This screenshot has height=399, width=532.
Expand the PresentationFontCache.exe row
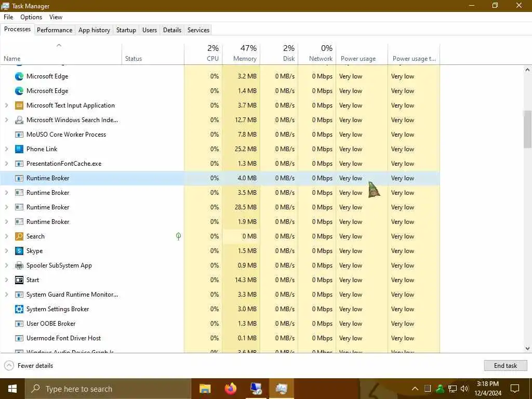(x=6, y=164)
